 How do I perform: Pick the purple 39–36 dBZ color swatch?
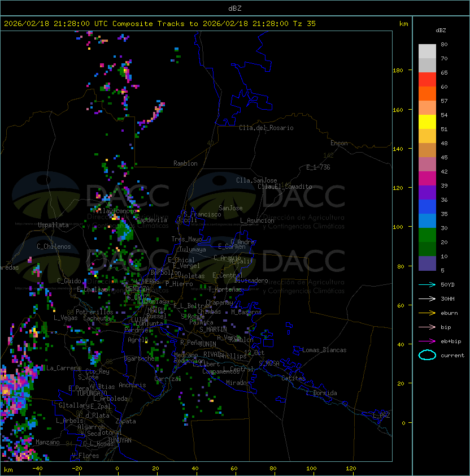click(427, 193)
